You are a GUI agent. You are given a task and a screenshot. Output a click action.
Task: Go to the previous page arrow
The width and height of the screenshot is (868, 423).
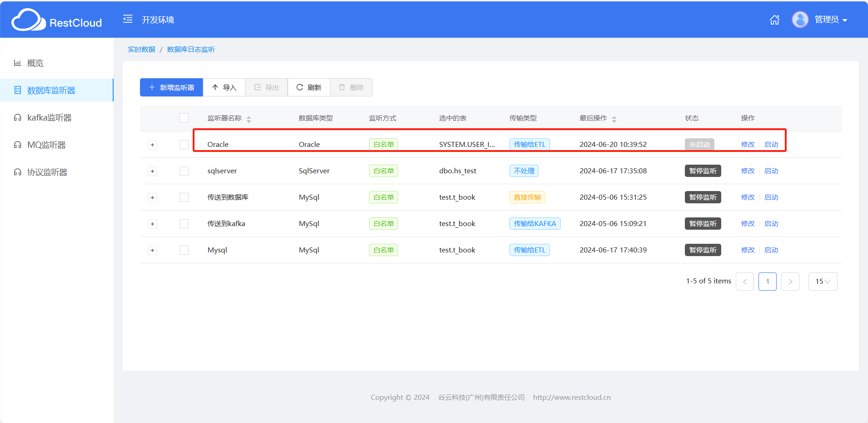tap(744, 282)
